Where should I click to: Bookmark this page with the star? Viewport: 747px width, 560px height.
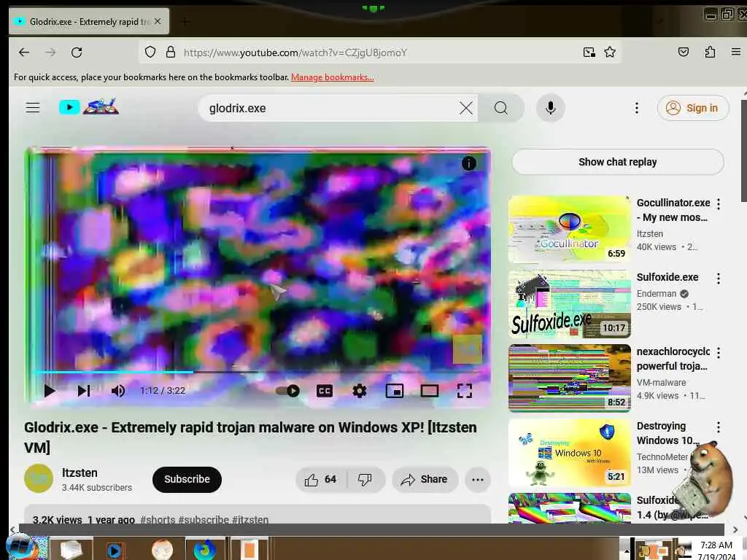pos(610,52)
